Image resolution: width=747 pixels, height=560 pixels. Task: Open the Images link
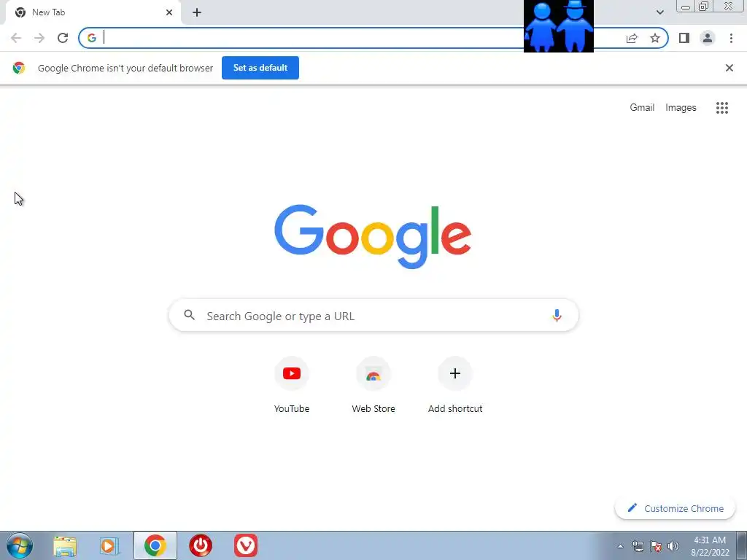(x=681, y=108)
